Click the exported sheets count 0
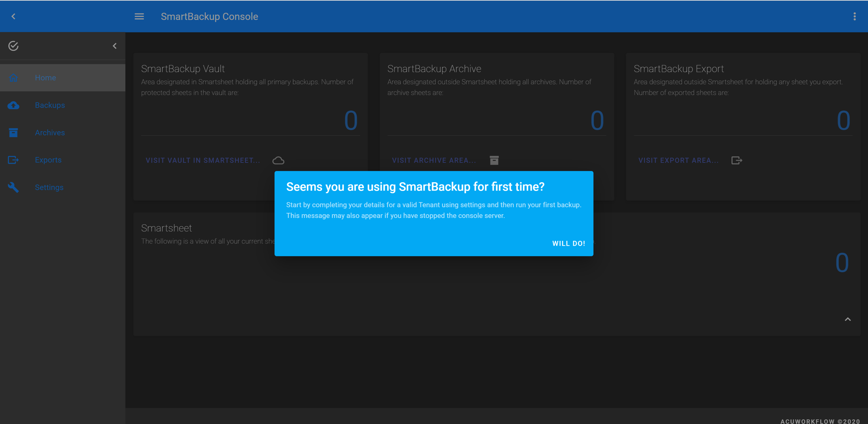Image resolution: width=868 pixels, height=424 pixels. coord(843,120)
